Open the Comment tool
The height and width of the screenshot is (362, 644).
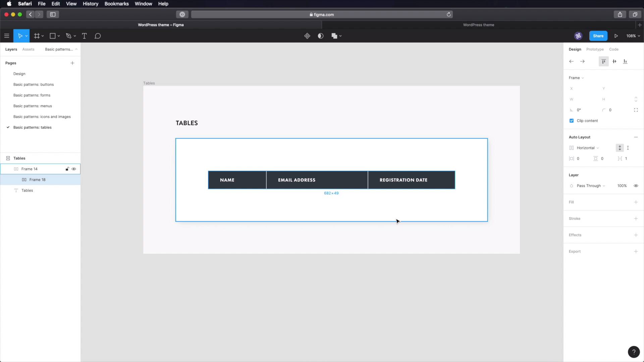(98, 36)
